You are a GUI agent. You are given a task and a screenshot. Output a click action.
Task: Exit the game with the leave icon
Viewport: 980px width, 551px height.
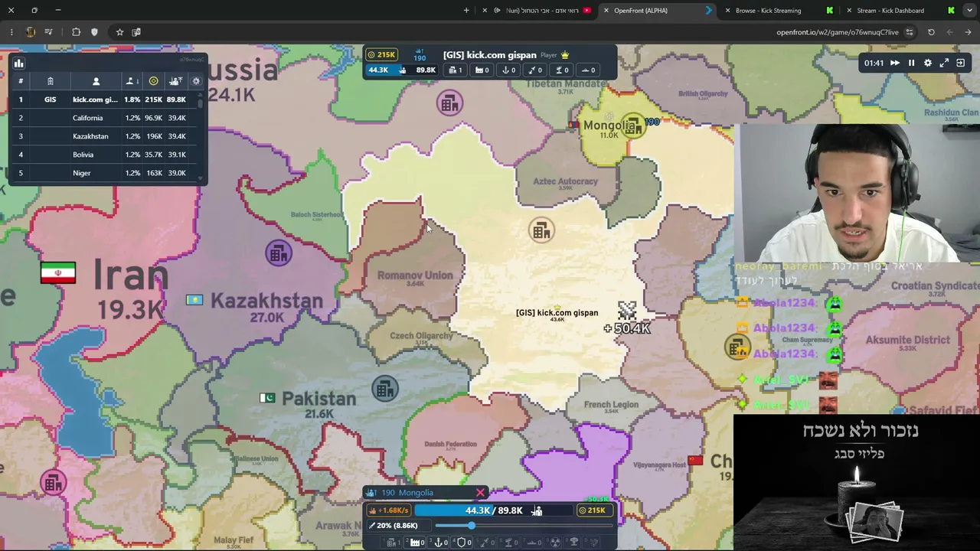[x=961, y=63]
